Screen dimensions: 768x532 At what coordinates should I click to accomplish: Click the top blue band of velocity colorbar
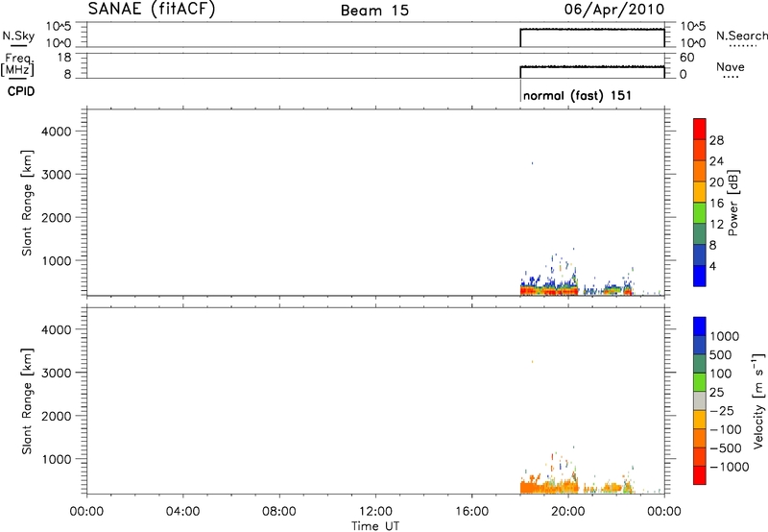click(x=700, y=326)
